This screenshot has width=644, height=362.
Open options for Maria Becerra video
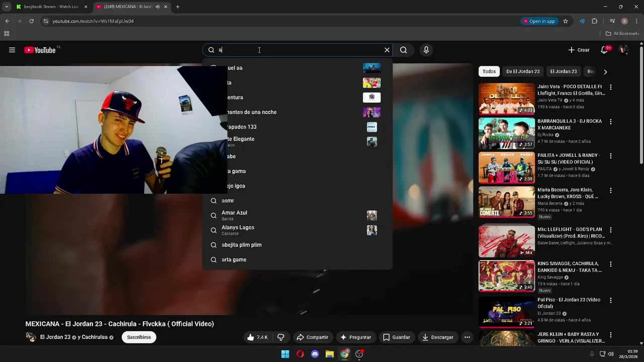click(611, 191)
